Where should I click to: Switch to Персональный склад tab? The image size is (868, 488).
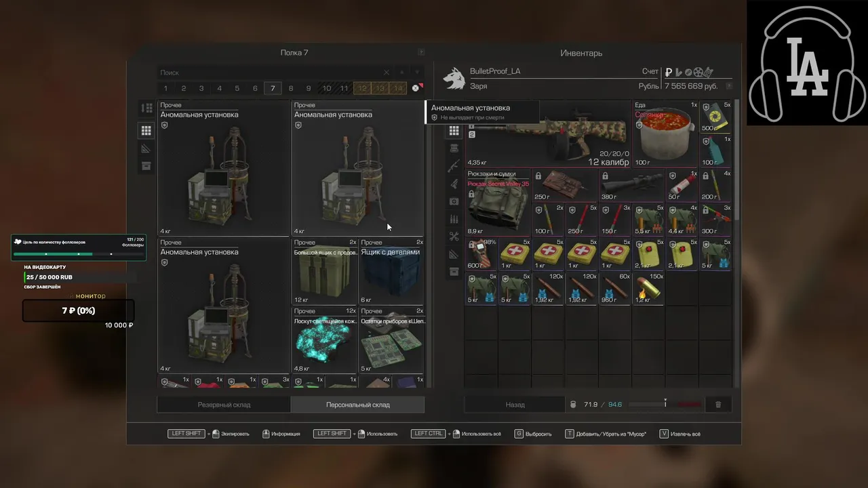pyautogui.click(x=358, y=405)
